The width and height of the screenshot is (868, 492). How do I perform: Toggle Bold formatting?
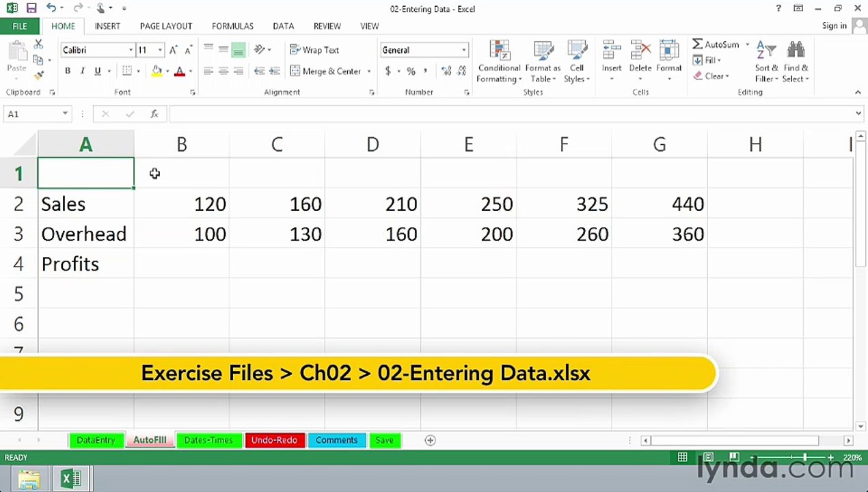pyautogui.click(x=68, y=71)
